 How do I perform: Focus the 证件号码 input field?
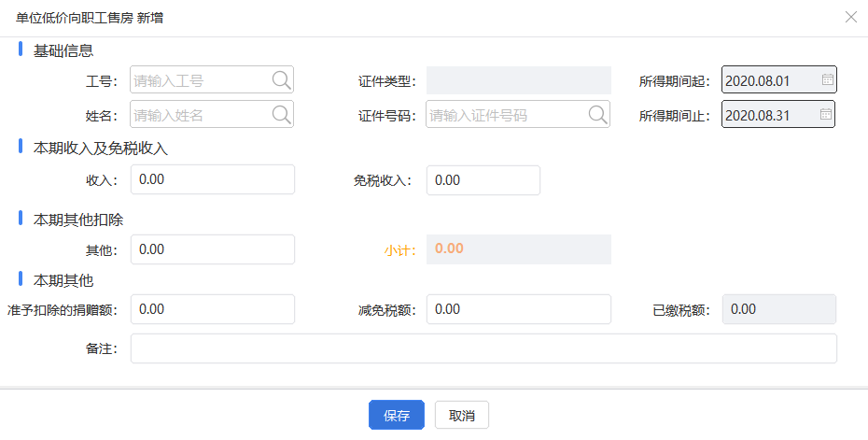[x=518, y=114]
